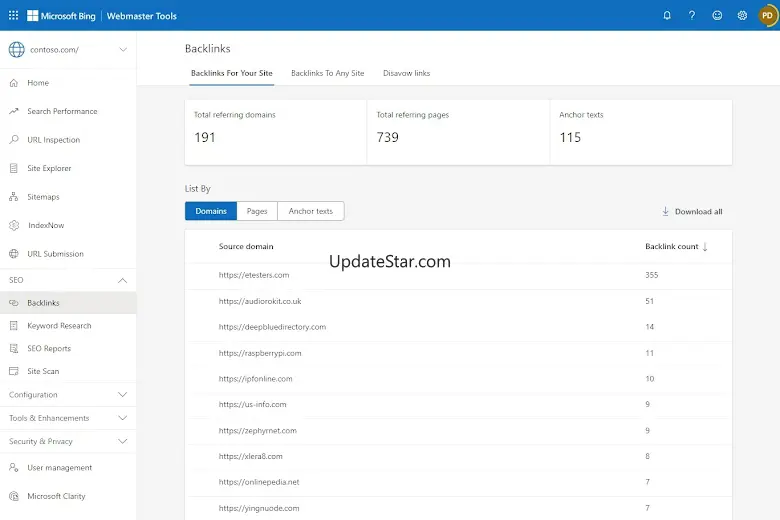Click the Site Scan icon
The image size is (780, 520).
[x=14, y=371]
